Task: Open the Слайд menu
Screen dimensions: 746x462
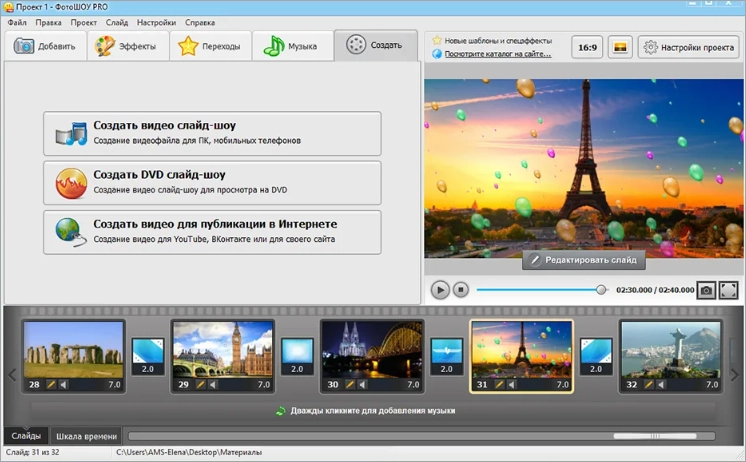Action: tap(116, 22)
